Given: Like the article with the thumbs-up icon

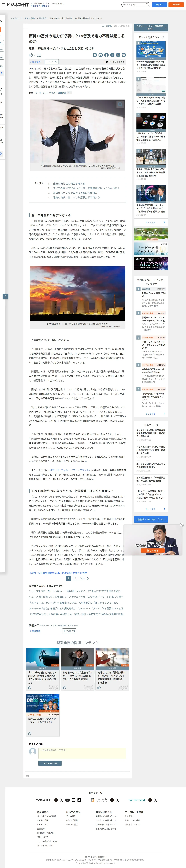Looking at the screenshot, I should pyautogui.click(x=31, y=55).
